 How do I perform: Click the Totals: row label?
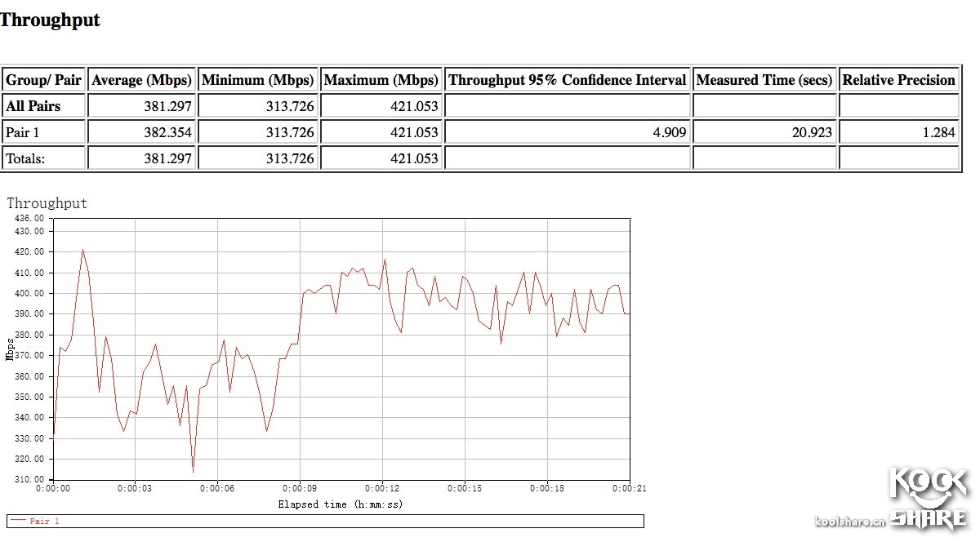tap(25, 158)
